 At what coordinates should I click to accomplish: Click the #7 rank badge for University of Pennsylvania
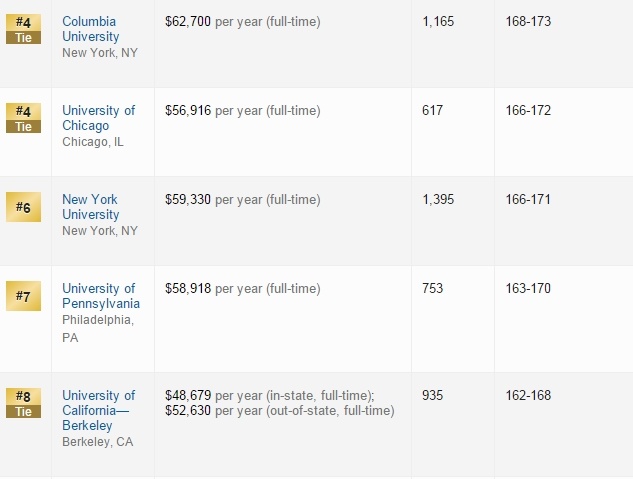click(x=23, y=296)
